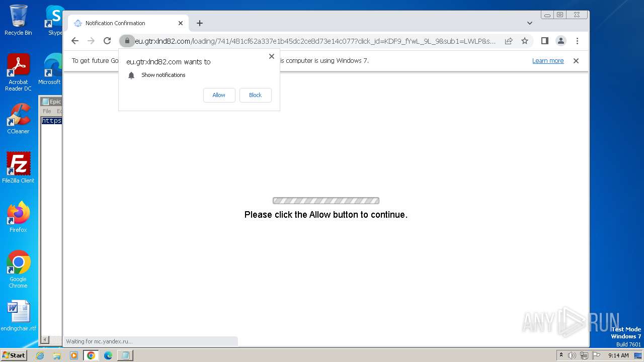
Task: Launch Internet Explorer from taskbar
Action: click(x=40, y=355)
